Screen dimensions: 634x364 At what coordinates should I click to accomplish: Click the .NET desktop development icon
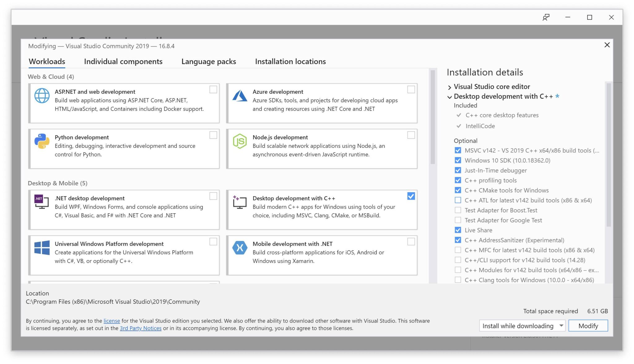(x=42, y=202)
